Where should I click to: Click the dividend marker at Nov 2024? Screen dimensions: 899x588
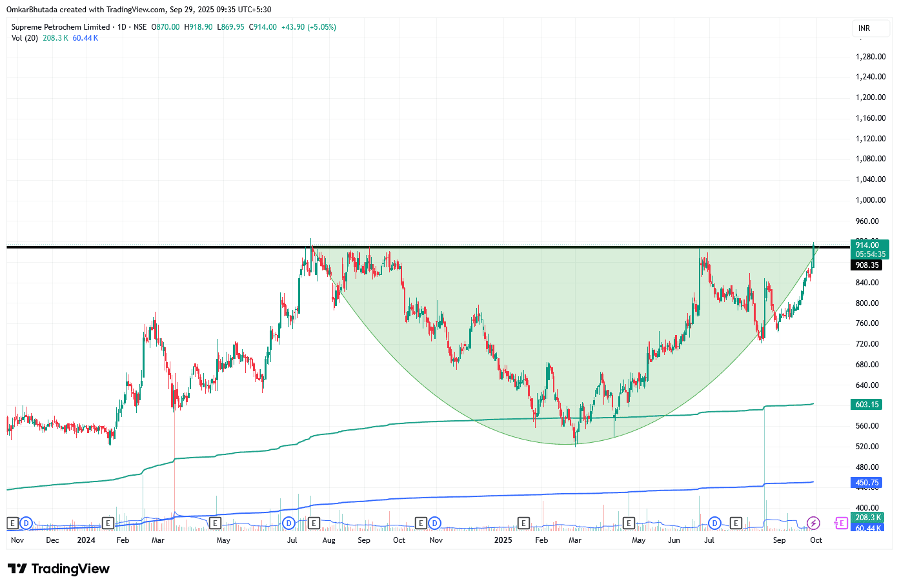click(x=435, y=523)
